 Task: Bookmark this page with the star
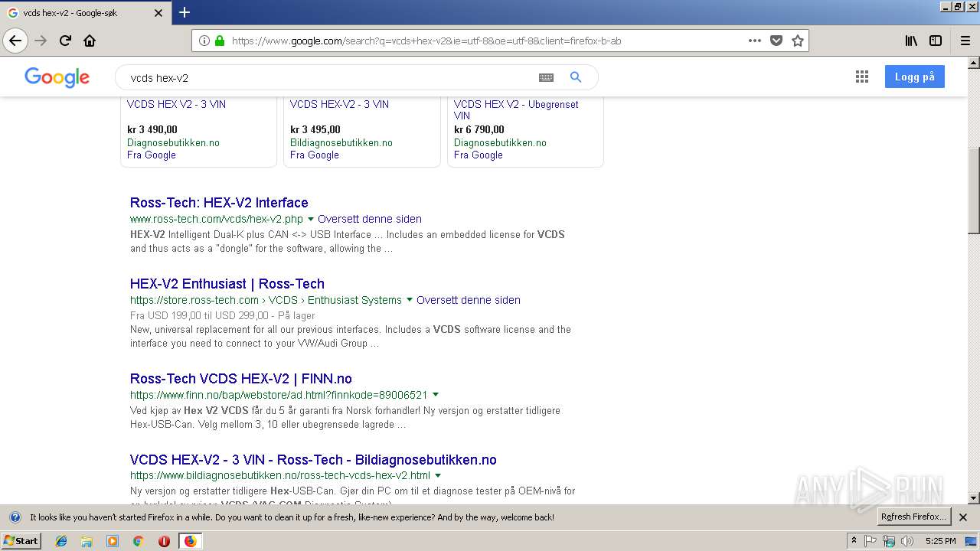pyautogui.click(x=798, y=41)
